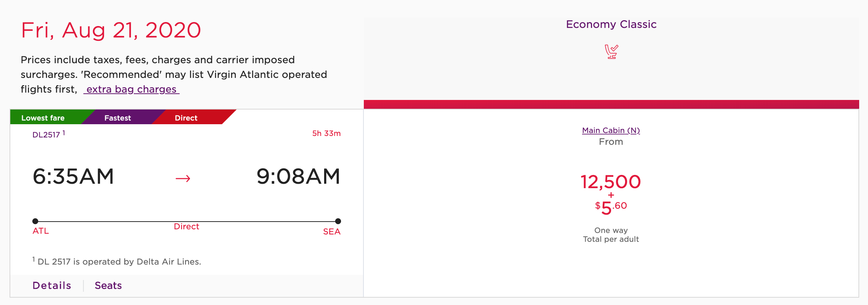Click the Economy Classic seat icon
The width and height of the screenshot is (868, 305).
(x=611, y=52)
